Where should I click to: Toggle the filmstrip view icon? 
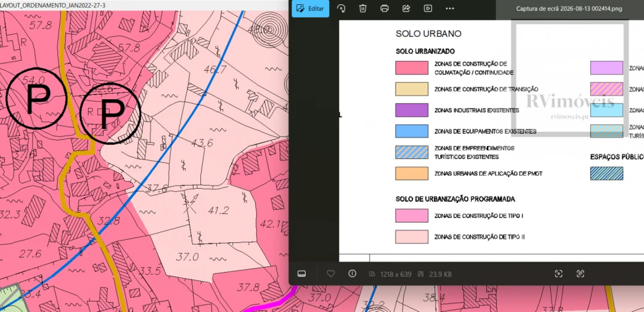coord(301,274)
